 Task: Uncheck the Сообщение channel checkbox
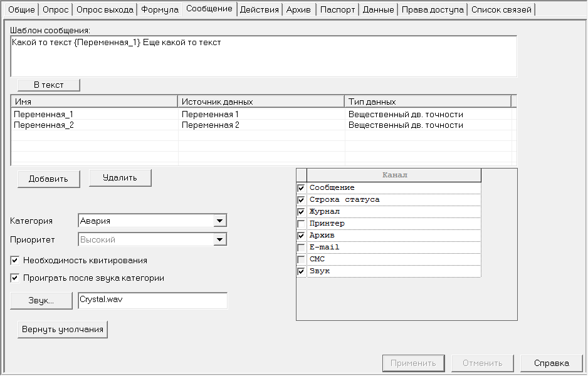[301, 188]
